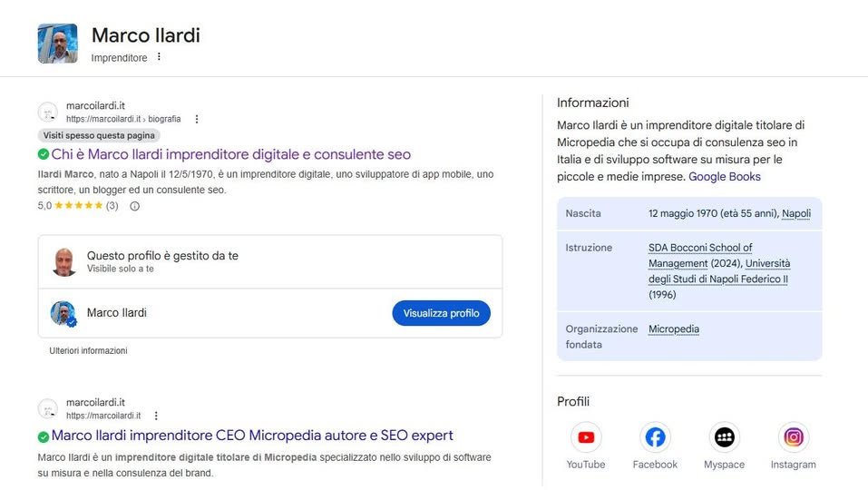Open Università degli Studi di Napoli Federico II link
Image resolution: width=868 pixels, height=490 pixels.
[719, 271]
